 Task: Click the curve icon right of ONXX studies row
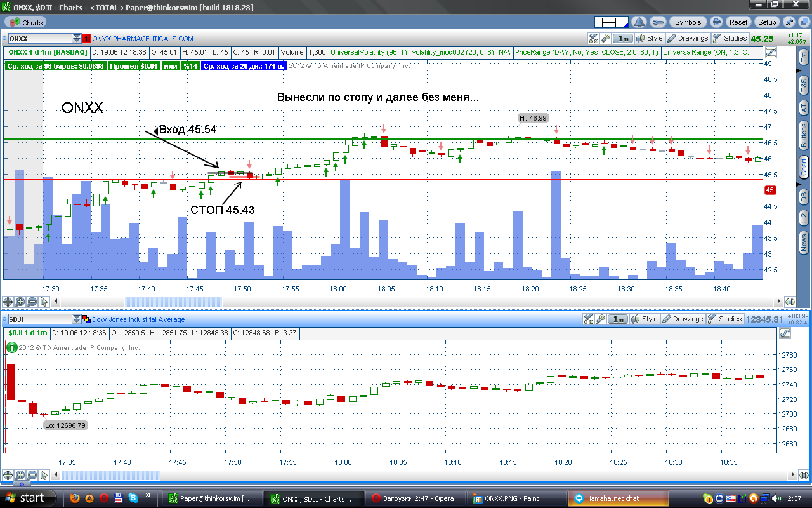tap(771, 52)
